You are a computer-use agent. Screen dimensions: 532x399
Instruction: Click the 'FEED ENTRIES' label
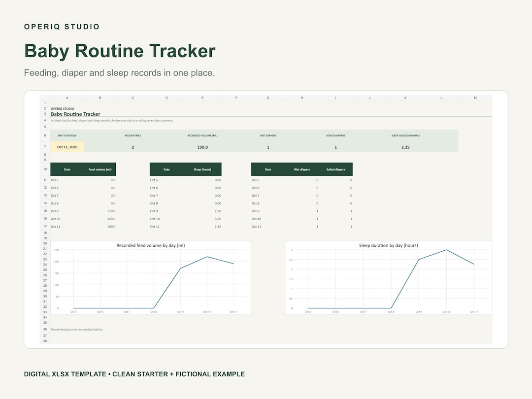pyautogui.click(x=133, y=135)
